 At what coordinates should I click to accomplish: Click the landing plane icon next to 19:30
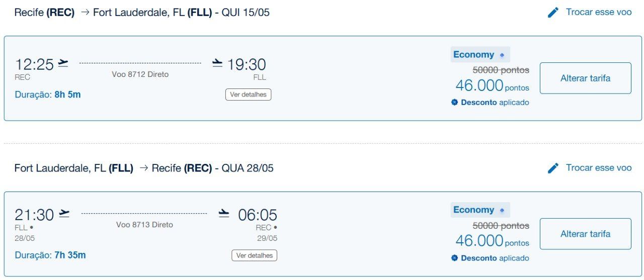tap(217, 63)
